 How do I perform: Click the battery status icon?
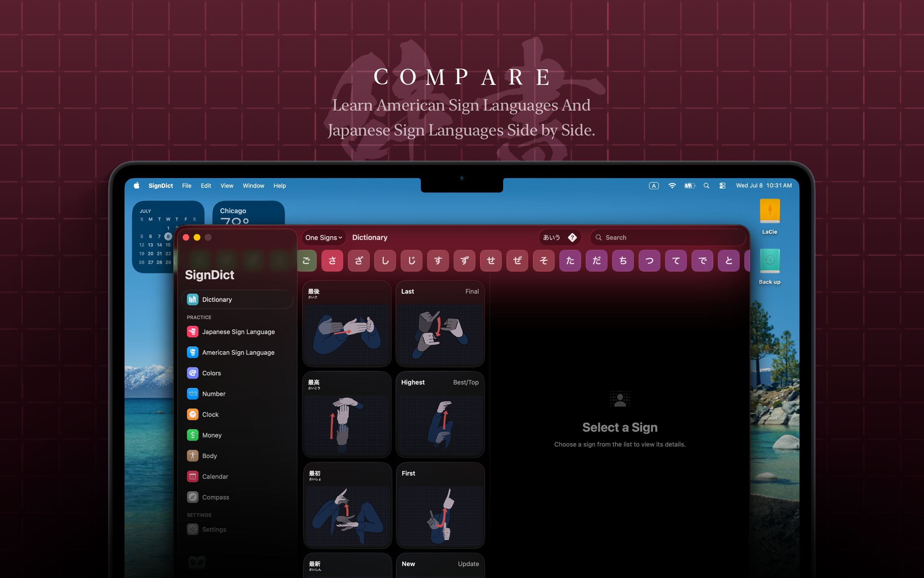coord(689,185)
